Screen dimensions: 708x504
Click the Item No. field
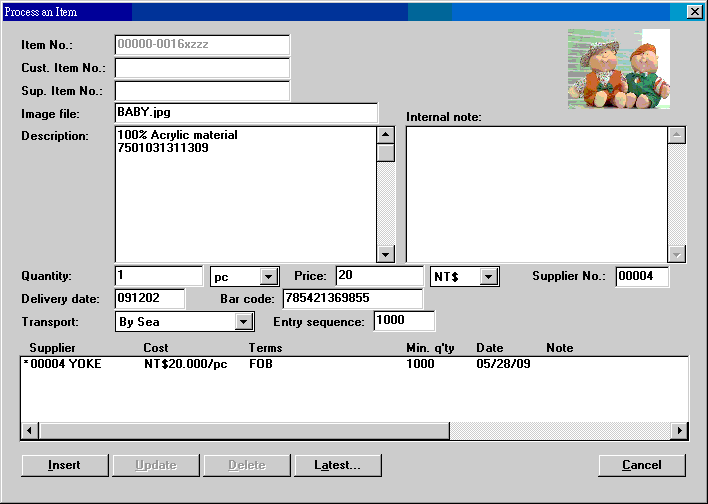202,45
